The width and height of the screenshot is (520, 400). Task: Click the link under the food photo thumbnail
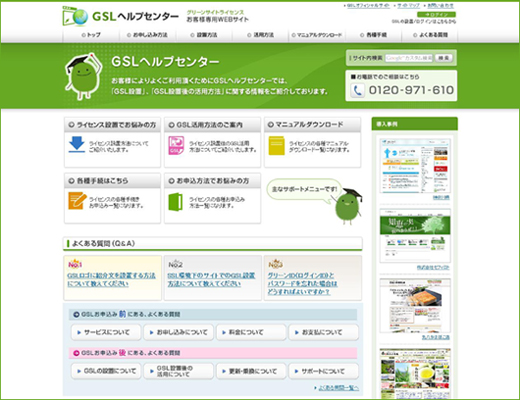tap(436, 337)
